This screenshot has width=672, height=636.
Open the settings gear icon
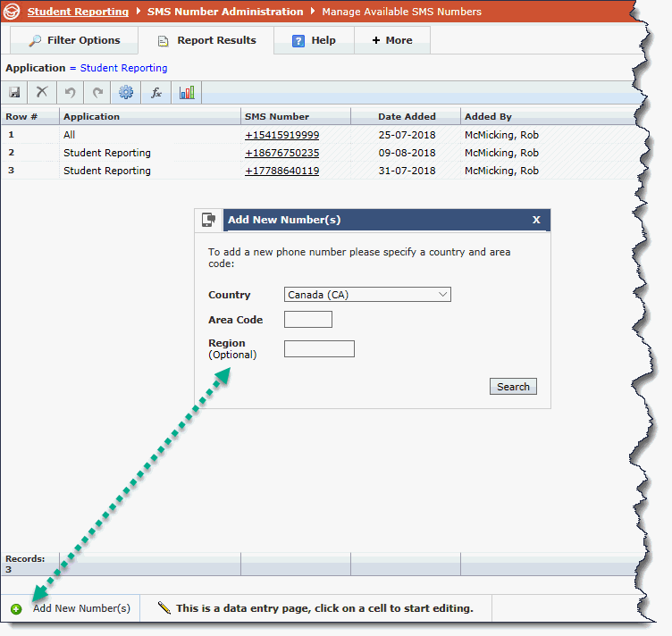pyautogui.click(x=126, y=92)
